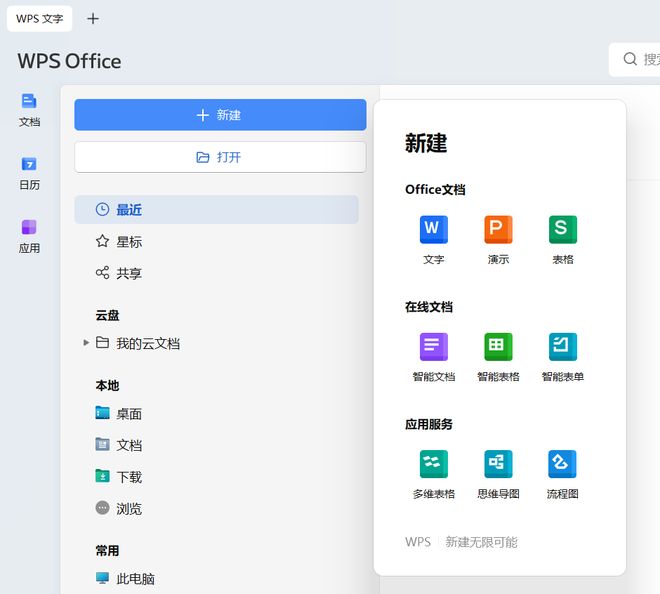660x594 pixels.
Task: Click the star icon beside 星标
Action: pyautogui.click(x=102, y=241)
